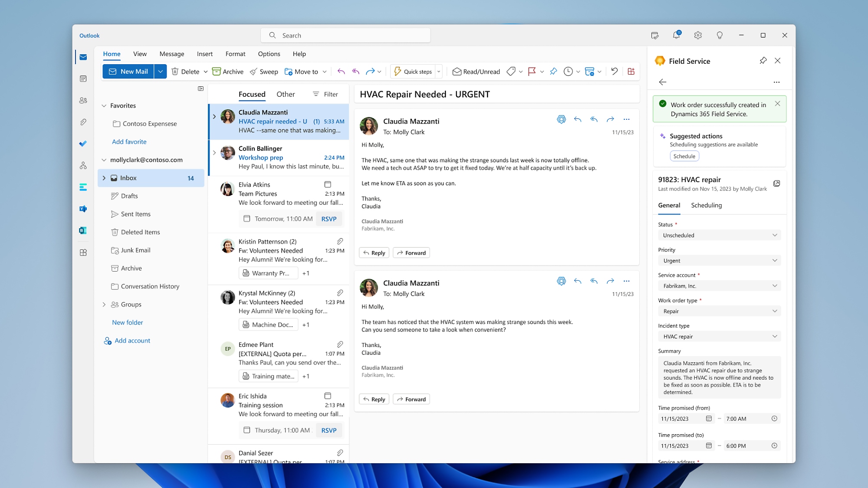Screen dimensions: 868x488
Task: Open Settings gear in title bar
Action: pyautogui.click(x=698, y=35)
